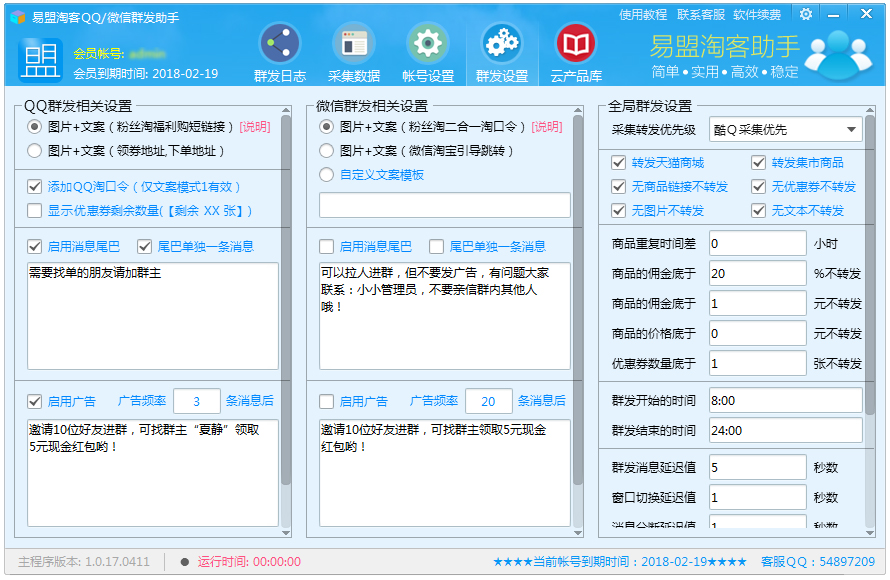The image size is (890, 580).
Task: Click the pink 说明 link in QQ settings
Action: (x=254, y=127)
